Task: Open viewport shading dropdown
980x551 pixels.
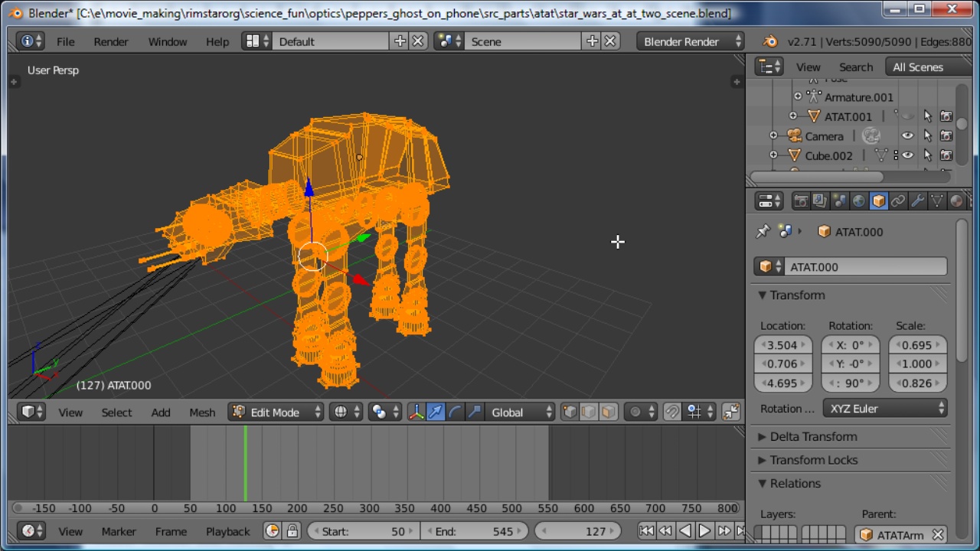Action: [x=347, y=412]
